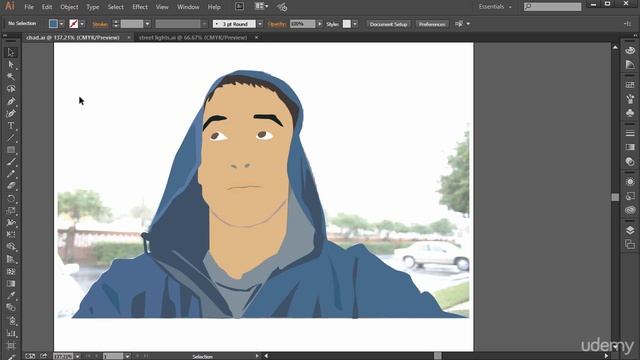Open the Effect menu

click(140, 7)
